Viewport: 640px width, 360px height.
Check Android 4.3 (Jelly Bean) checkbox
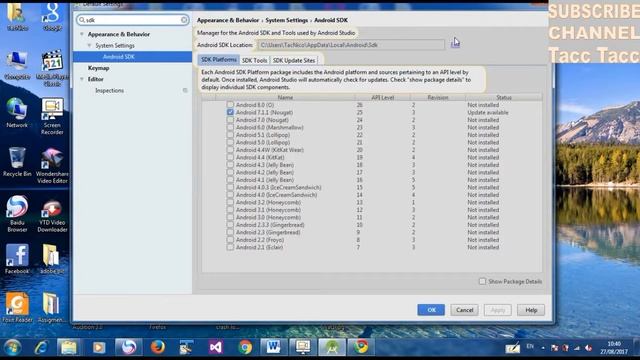coord(230,165)
